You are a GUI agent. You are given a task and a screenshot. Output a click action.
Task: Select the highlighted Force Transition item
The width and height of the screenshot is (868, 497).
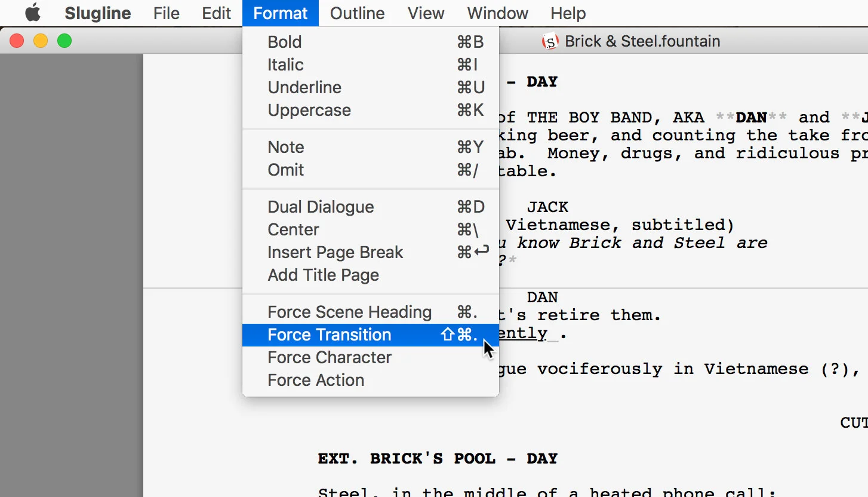tap(371, 335)
